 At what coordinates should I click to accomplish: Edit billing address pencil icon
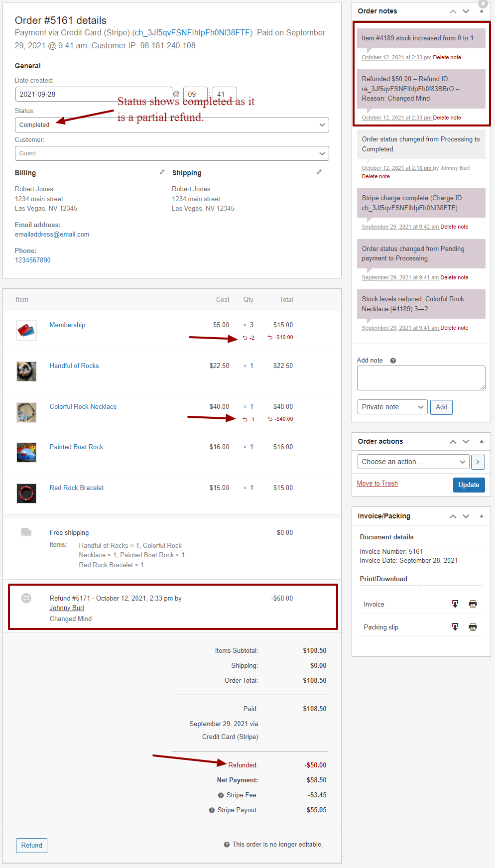(x=162, y=172)
